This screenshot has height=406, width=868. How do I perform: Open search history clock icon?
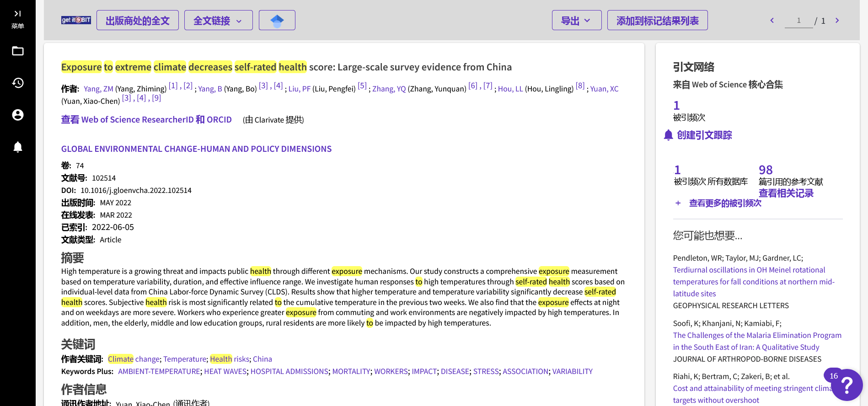coord(18,83)
